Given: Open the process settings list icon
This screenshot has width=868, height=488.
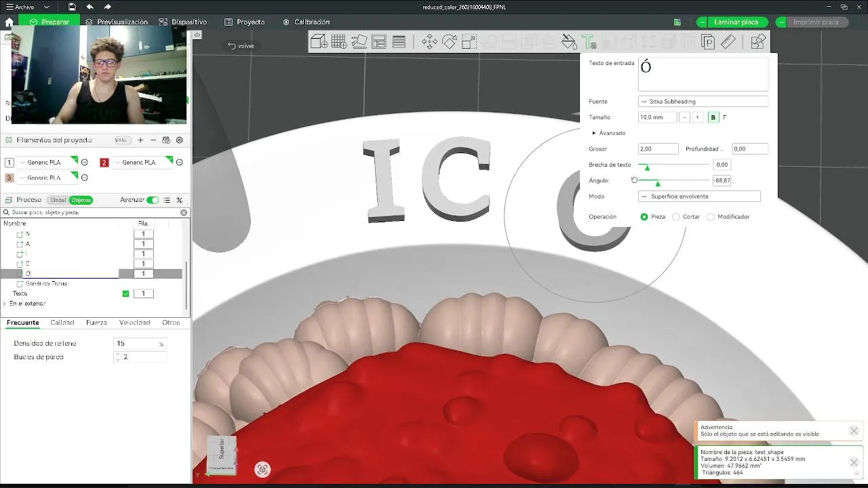Looking at the screenshot, I should [x=167, y=200].
